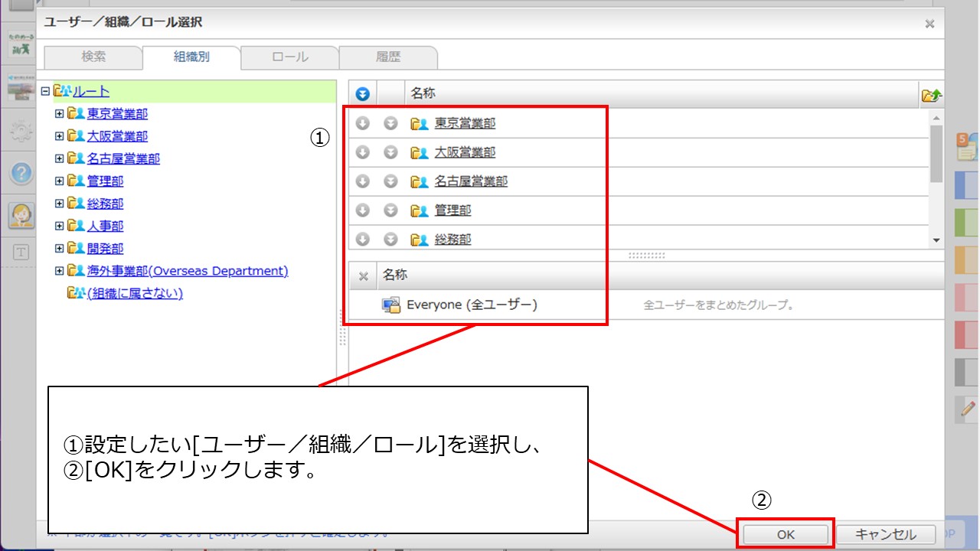Open 名古屋営業部 link in the right list
The image size is (980, 551).
pos(471,181)
